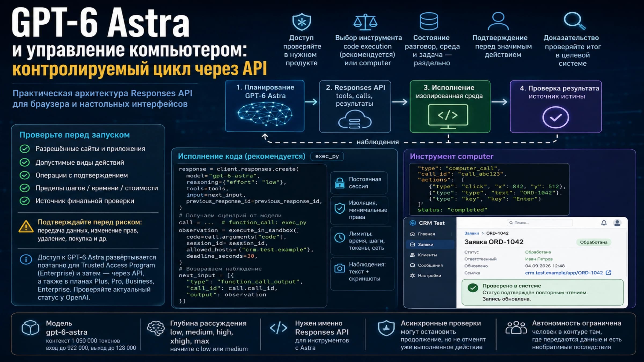Click the 1. Планирование step box title
This screenshot has height=362, width=644.
click(265, 87)
